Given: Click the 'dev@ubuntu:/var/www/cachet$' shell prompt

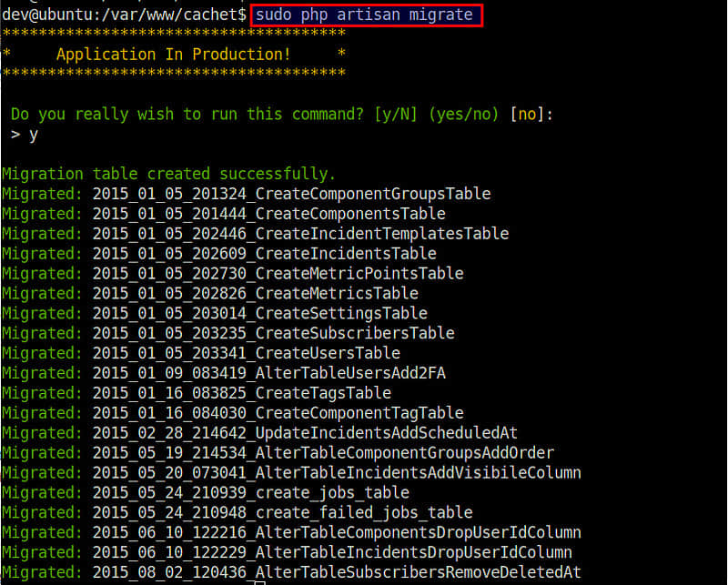Looking at the screenshot, I should (123, 15).
